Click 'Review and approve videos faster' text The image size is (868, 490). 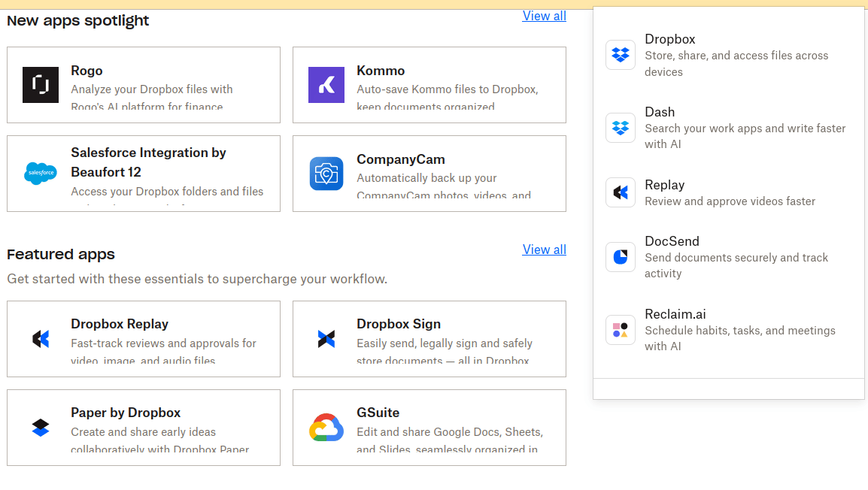tap(730, 201)
